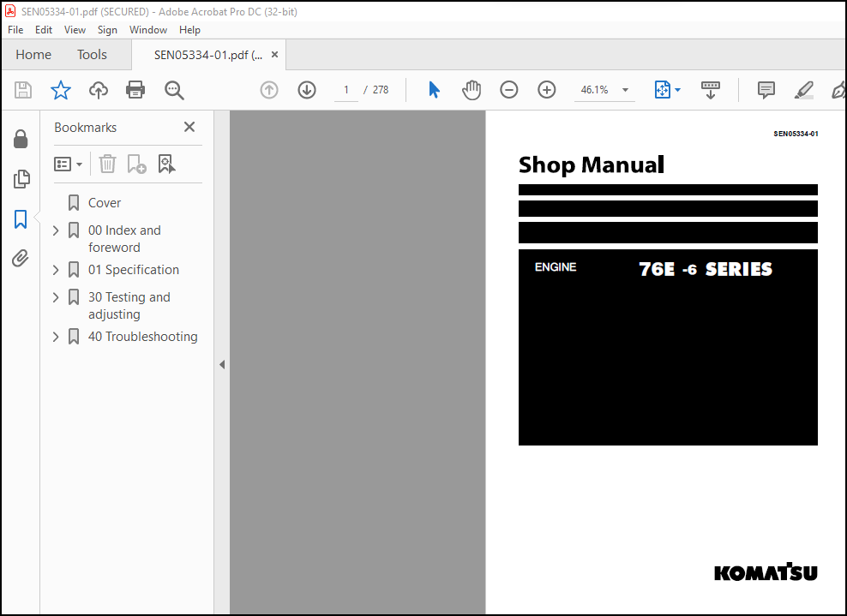Image resolution: width=847 pixels, height=616 pixels.
Task: Click the Shop Manual heading on page
Action: pyautogui.click(x=591, y=164)
